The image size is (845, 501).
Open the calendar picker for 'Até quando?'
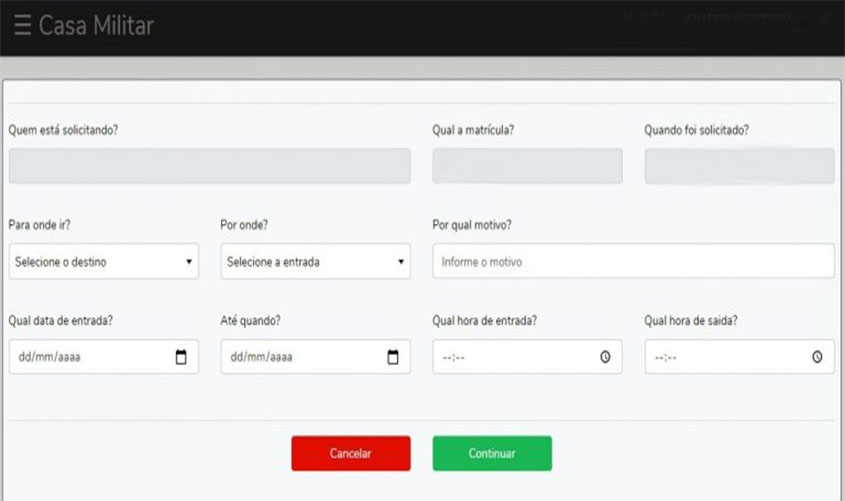(393, 357)
